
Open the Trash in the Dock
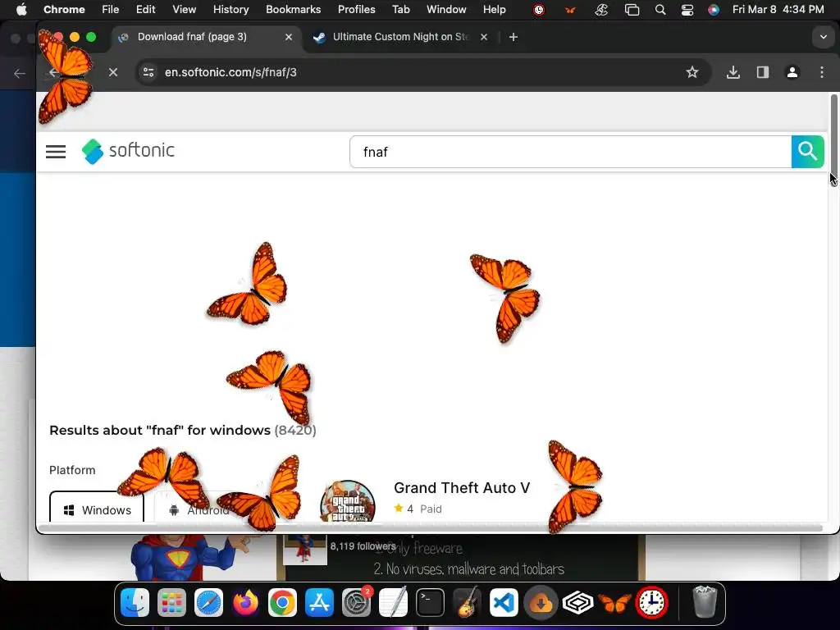705,603
